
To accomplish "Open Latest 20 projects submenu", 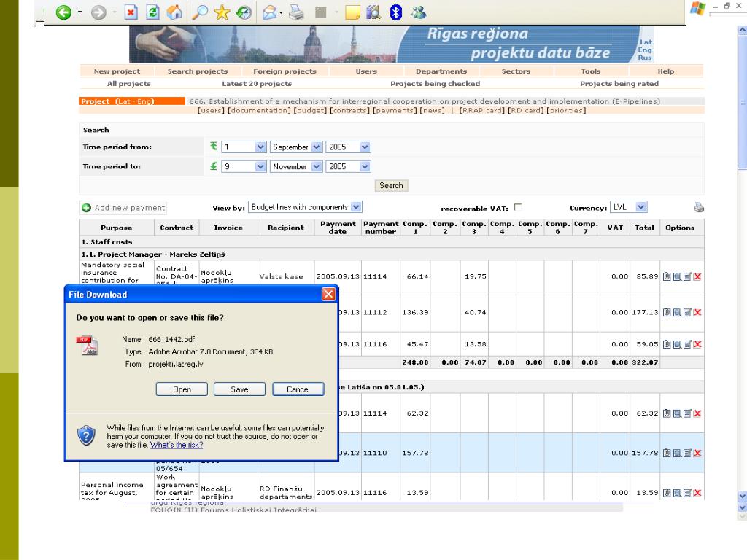I will coord(257,83).
